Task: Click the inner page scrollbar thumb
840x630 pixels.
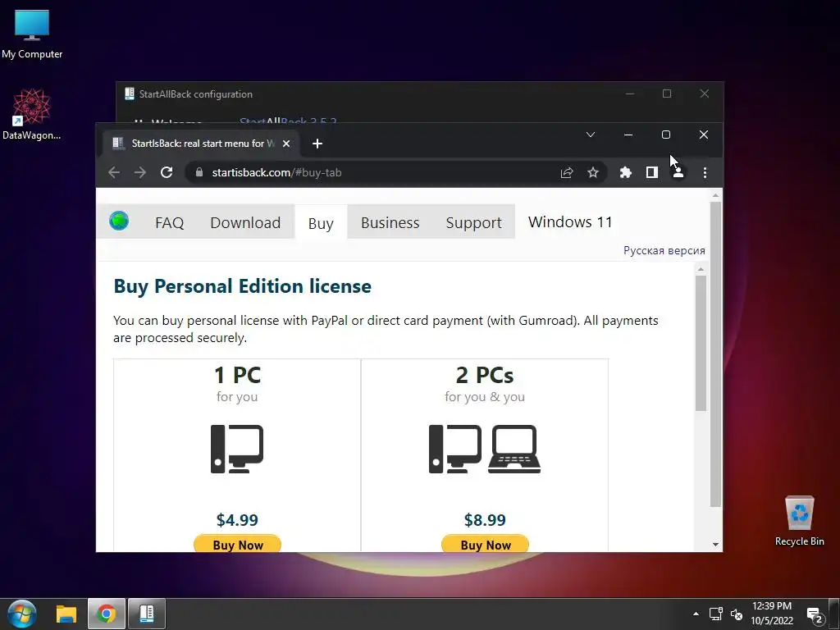Action: pyautogui.click(x=701, y=343)
